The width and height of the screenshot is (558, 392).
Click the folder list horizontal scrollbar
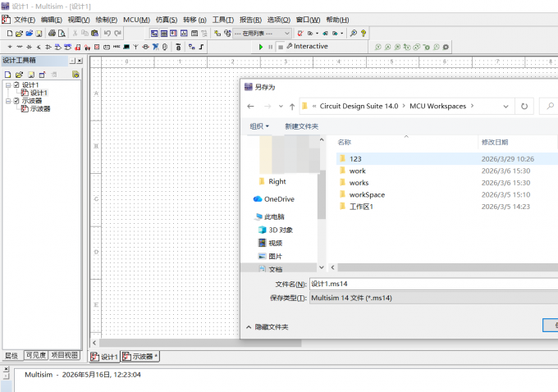pos(447,267)
